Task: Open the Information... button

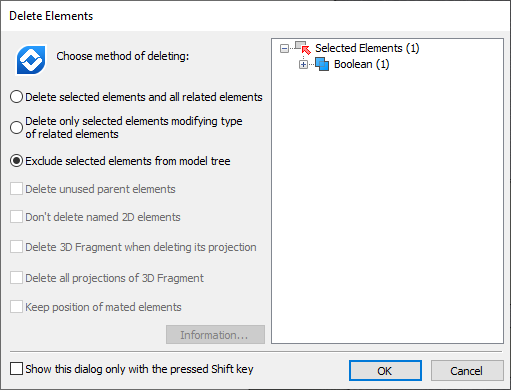Action: click(215, 335)
